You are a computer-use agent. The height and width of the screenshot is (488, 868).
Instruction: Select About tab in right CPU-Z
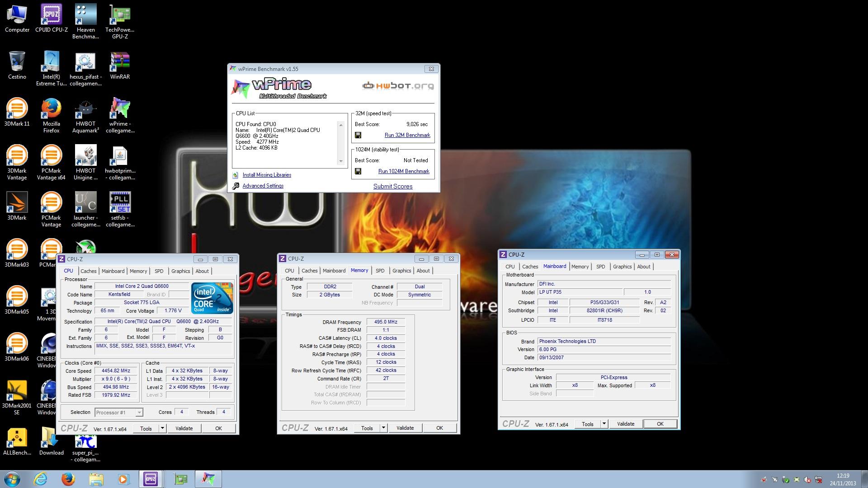click(x=644, y=267)
